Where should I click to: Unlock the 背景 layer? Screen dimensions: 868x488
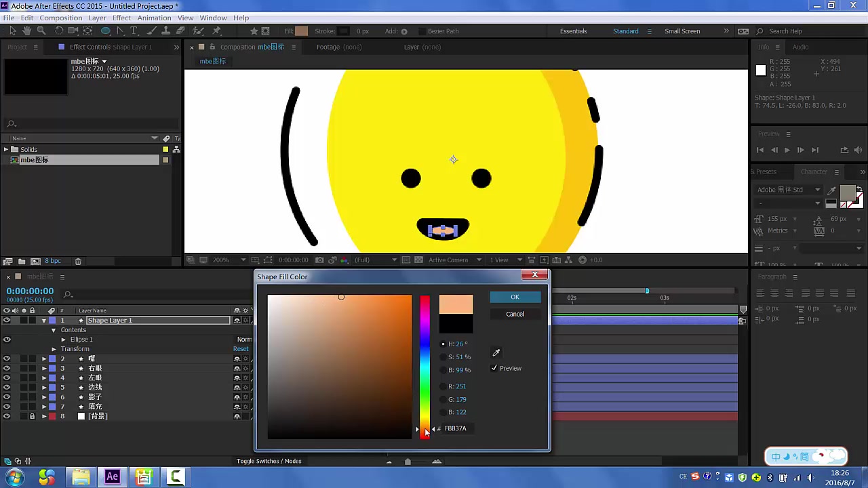click(32, 416)
